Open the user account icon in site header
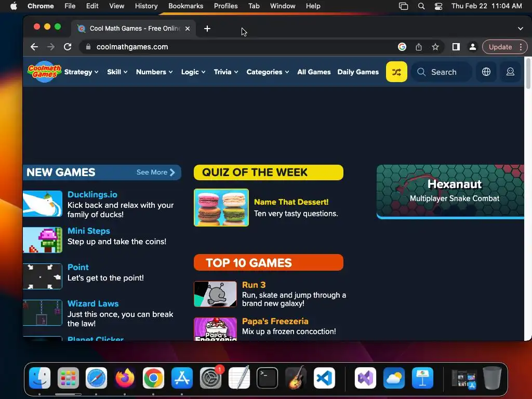Viewport: 532px width, 399px height. pyautogui.click(x=510, y=72)
